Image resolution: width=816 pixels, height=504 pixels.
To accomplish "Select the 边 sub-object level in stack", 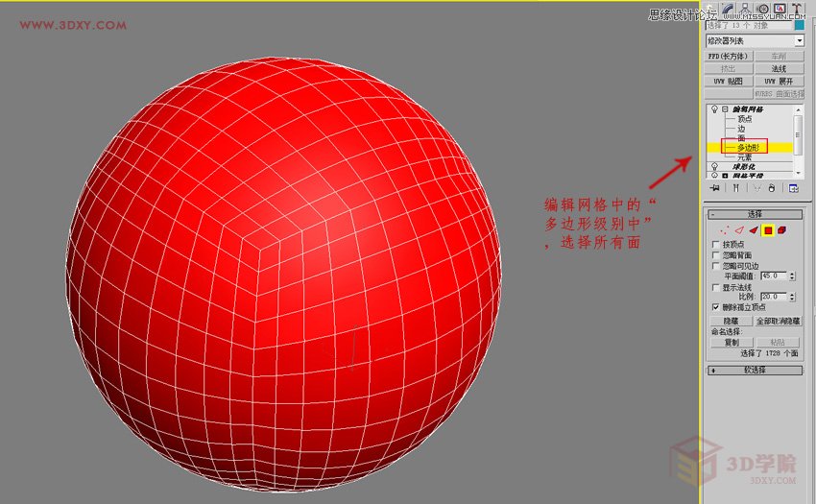I will coord(741,129).
